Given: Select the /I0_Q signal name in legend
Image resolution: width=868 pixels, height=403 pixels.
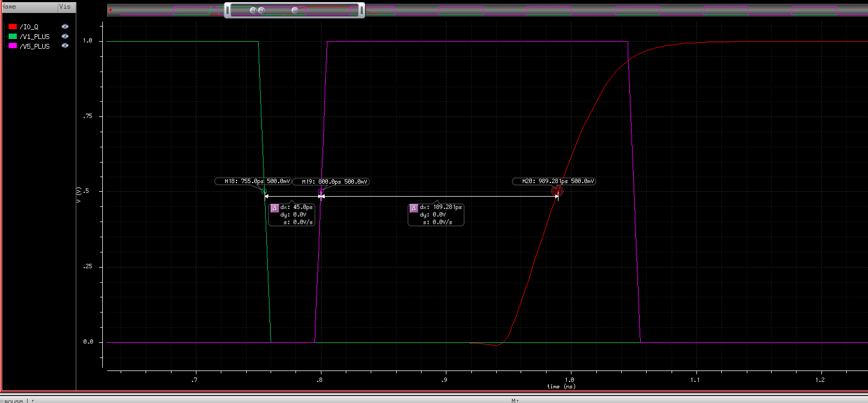Looking at the screenshot, I should coord(29,27).
